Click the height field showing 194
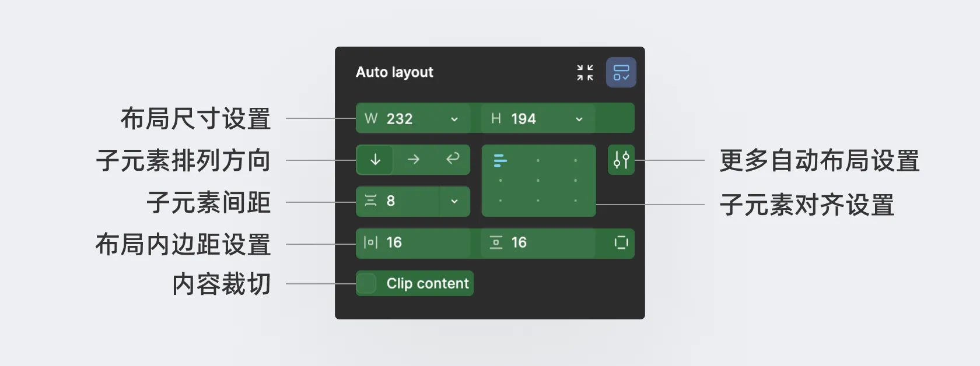The height and width of the screenshot is (366, 980). click(x=523, y=119)
